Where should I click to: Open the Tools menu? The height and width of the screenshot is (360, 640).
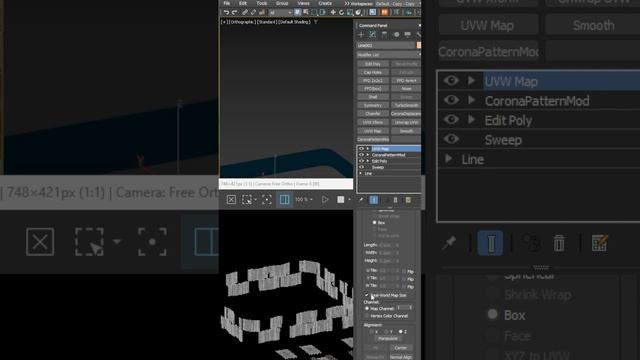click(x=262, y=3)
